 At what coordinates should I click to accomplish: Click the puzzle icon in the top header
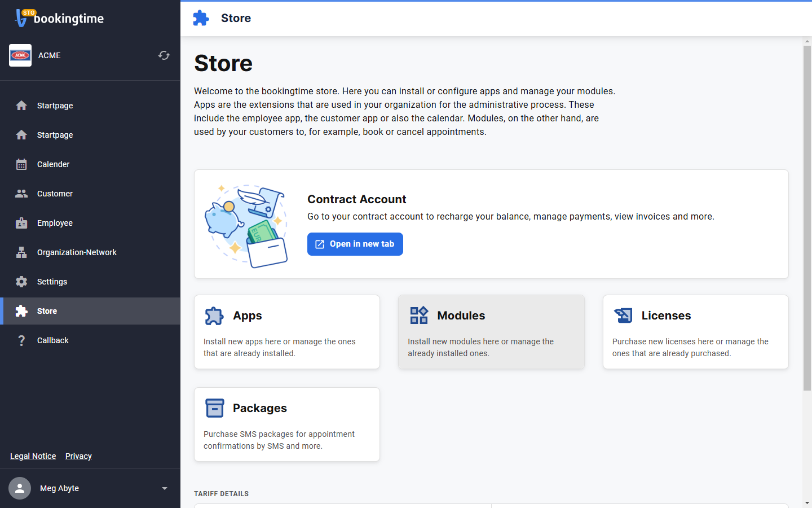(x=201, y=18)
